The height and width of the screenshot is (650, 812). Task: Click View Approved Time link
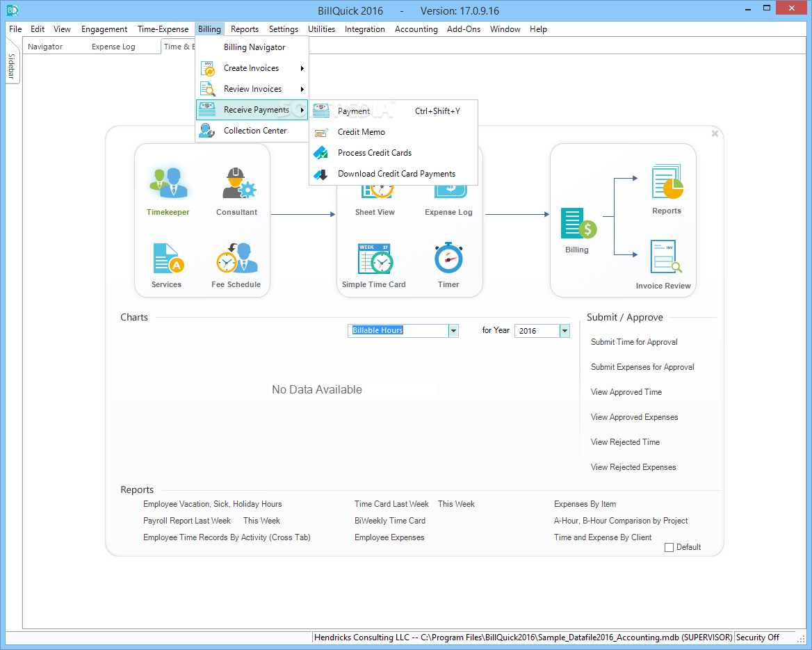click(x=626, y=392)
